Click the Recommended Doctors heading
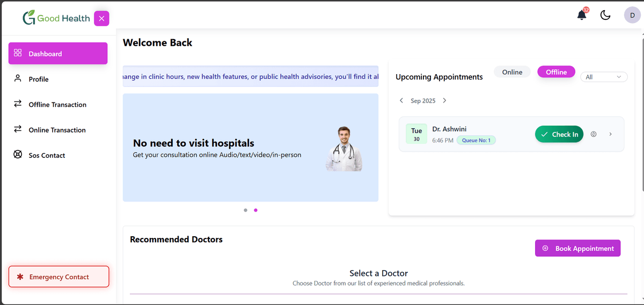This screenshot has width=644, height=305. [x=176, y=239]
